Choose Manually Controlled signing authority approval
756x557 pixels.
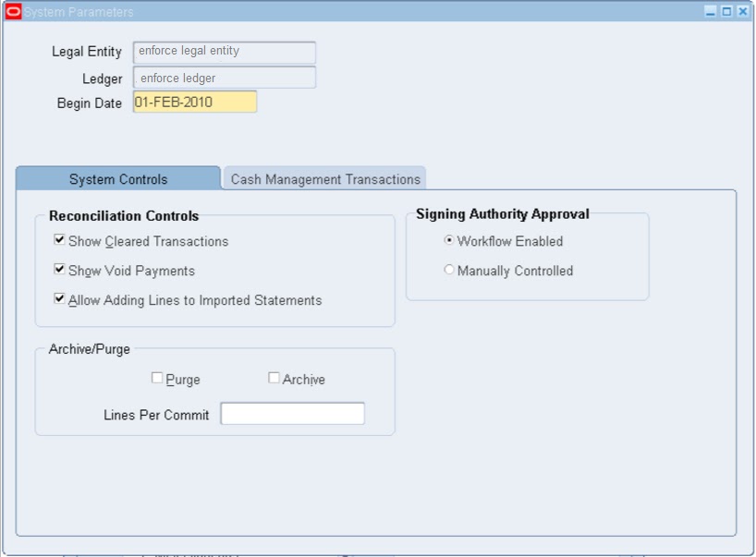click(449, 270)
